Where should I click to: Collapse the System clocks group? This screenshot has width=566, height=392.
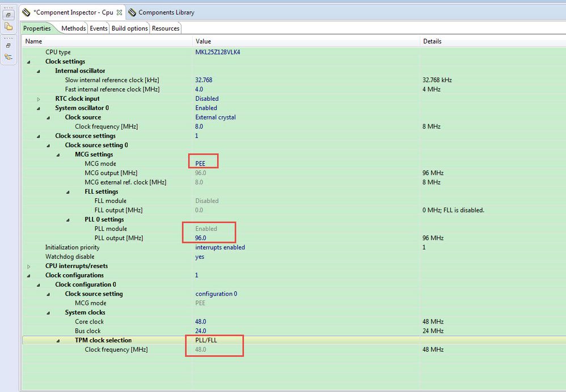tap(48, 313)
